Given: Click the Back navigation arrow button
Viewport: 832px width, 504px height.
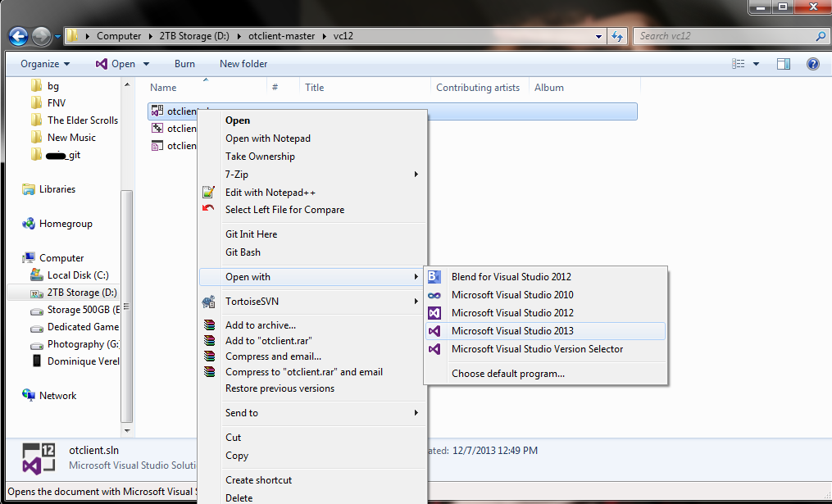Looking at the screenshot, I should (x=19, y=36).
